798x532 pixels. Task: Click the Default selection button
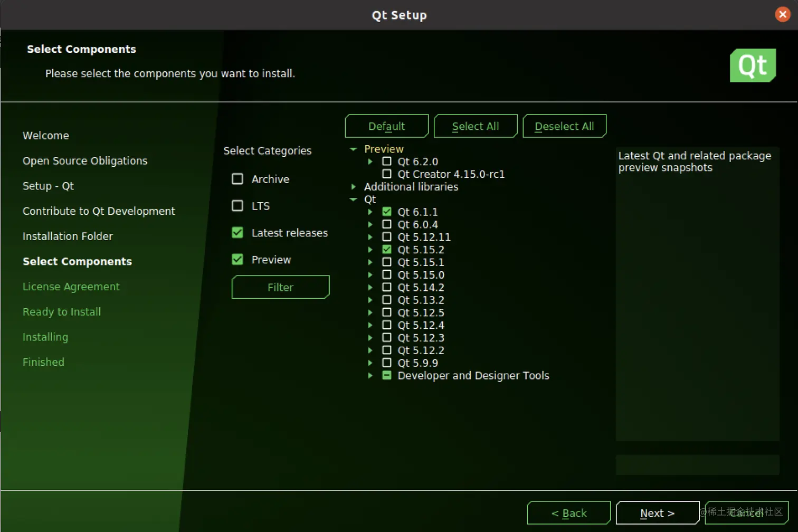[x=387, y=126]
